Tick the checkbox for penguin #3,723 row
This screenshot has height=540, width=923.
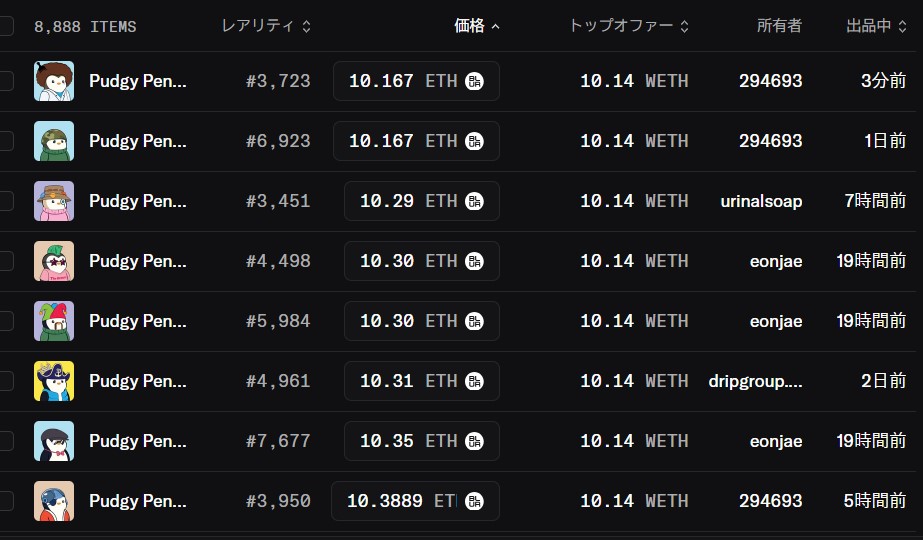[6, 81]
